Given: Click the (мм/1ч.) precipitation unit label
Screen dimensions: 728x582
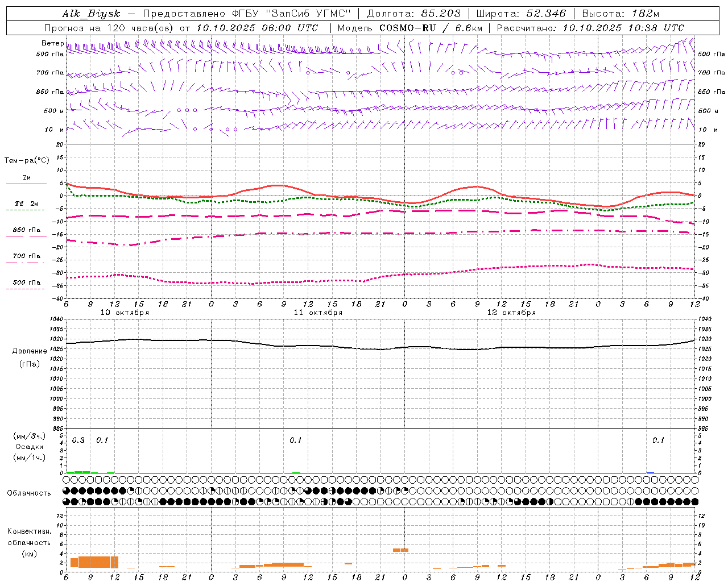Looking at the screenshot, I should point(30,458).
